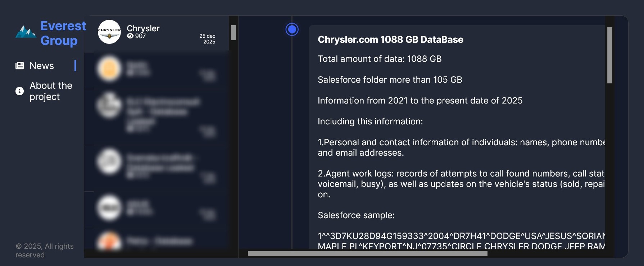Click the info icon beside About the project
This screenshot has height=266, width=644.
pos(19,91)
